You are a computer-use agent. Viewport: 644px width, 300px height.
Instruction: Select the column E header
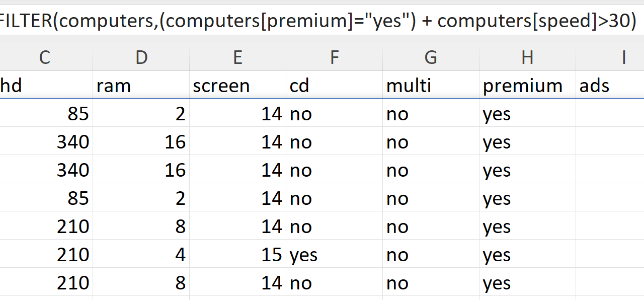pyautogui.click(x=238, y=58)
